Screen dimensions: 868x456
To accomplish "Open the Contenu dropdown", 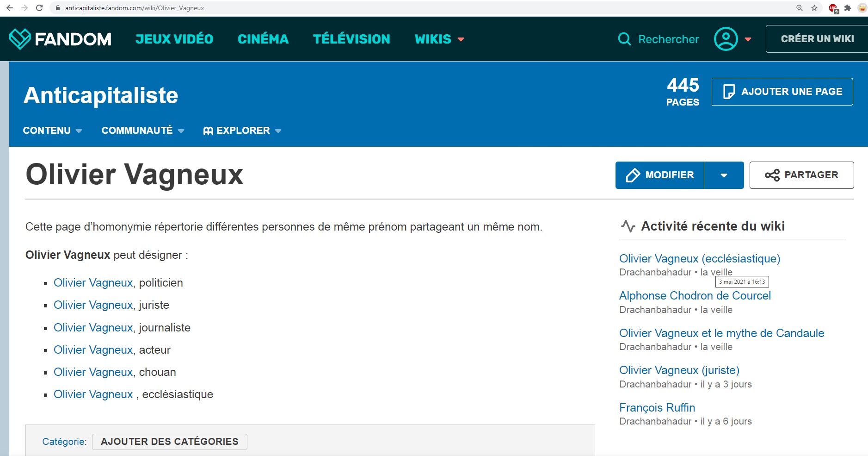I will click(x=52, y=131).
